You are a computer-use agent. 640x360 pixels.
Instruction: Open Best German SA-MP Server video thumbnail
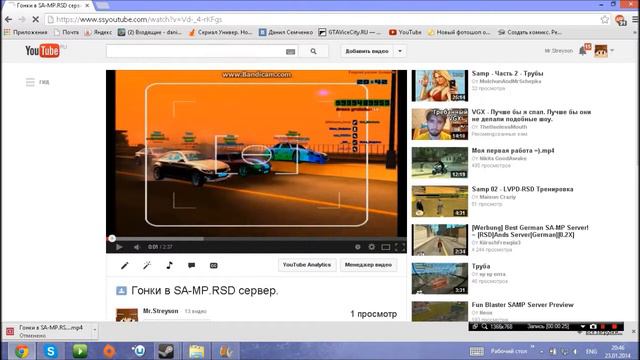(x=440, y=240)
